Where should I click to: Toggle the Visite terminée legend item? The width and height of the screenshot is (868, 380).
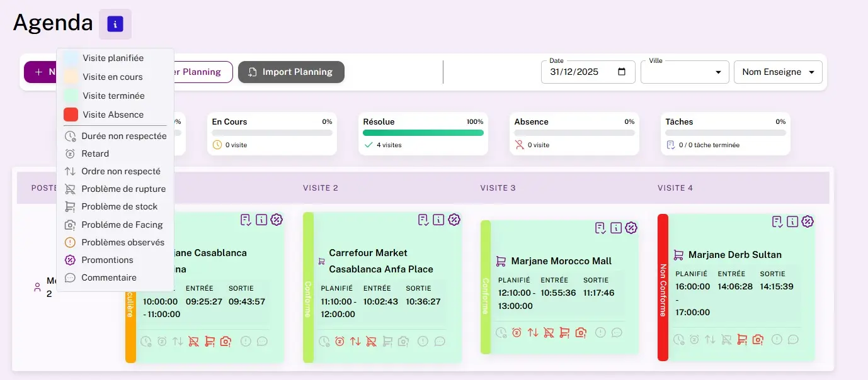point(113,96)
